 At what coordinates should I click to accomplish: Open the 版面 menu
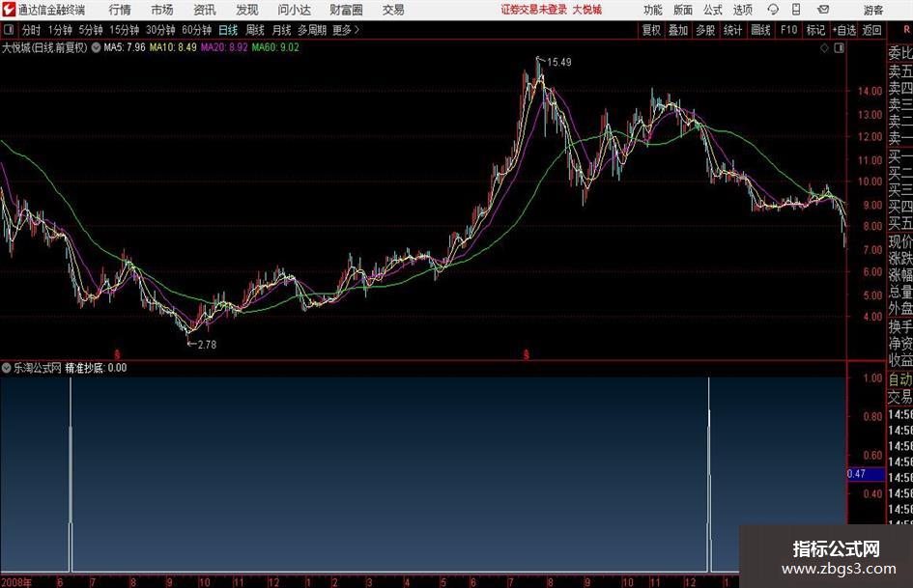pos(682,10)
